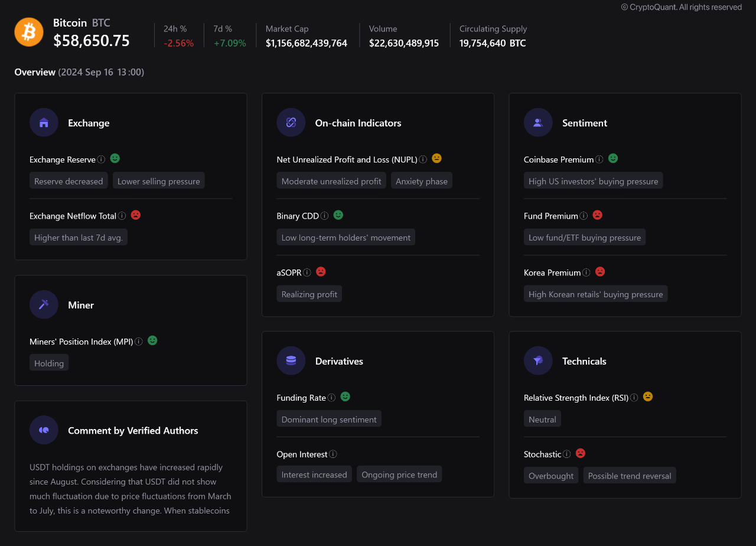Click the red sad face next to aSOPR
Viewport: 756px width, 546px height.
(x=321, y=272)
